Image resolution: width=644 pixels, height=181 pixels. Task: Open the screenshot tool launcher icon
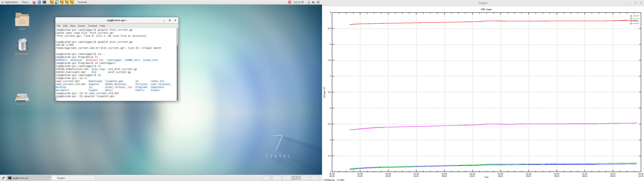[57, 2]
